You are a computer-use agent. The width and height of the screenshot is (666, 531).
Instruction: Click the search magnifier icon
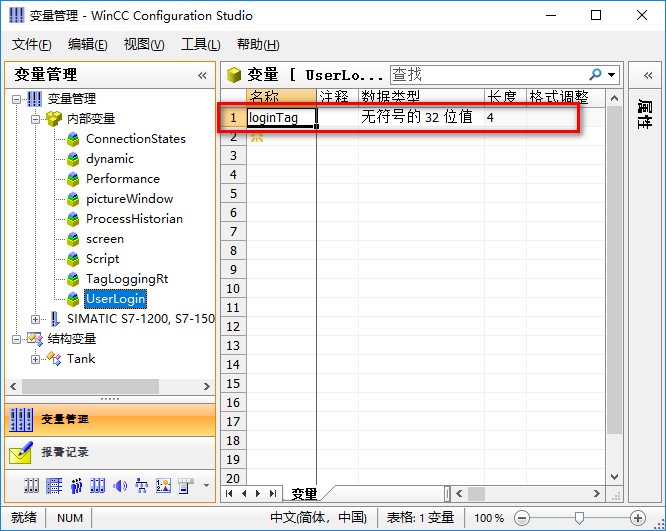(x=595, y=75)
